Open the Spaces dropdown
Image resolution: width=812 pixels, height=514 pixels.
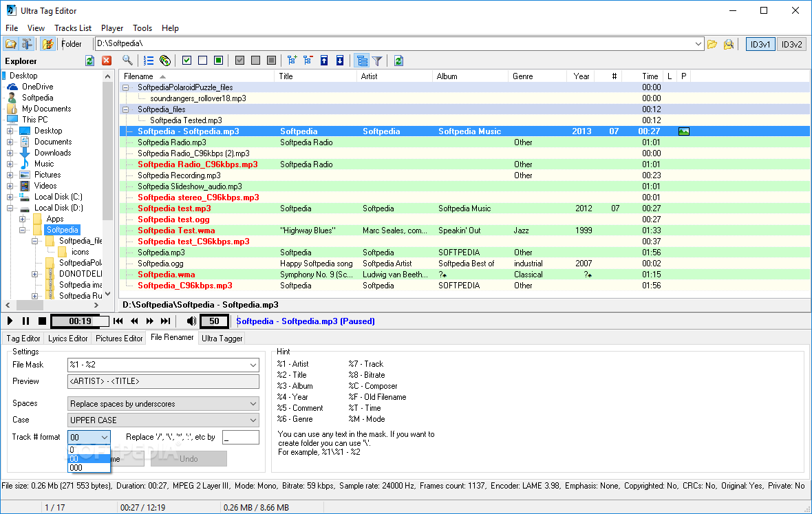pos(253,404)
